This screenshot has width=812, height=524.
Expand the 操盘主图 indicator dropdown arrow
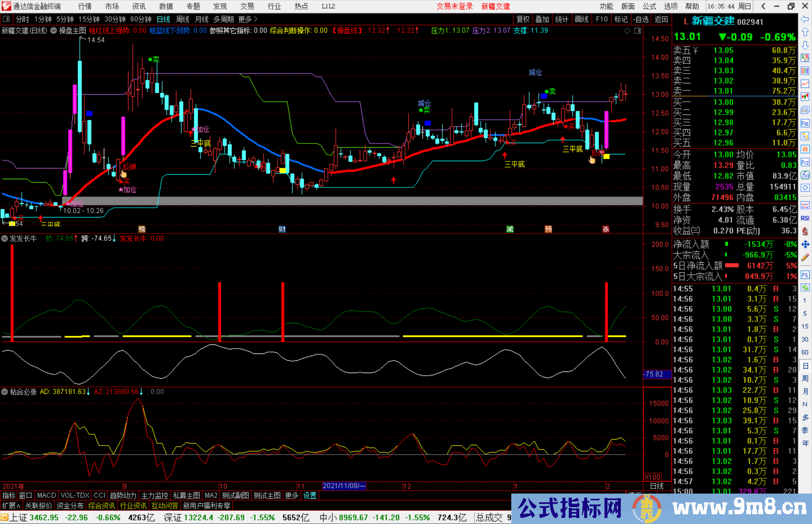pyautogui.click(x=54, y=31)
